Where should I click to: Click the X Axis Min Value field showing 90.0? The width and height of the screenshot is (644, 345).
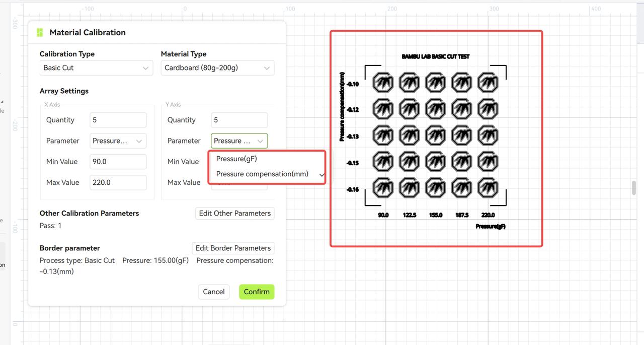[118, 162]
